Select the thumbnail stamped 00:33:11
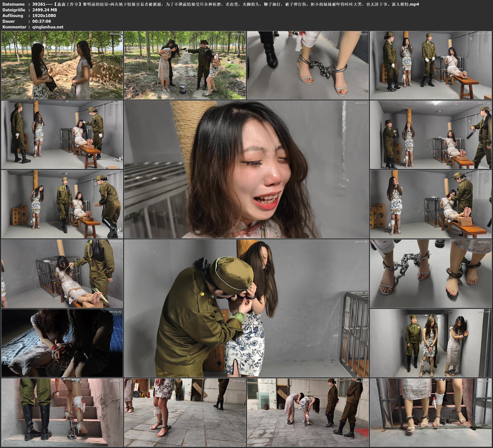 pyautogui.click(x=308, y=412)
